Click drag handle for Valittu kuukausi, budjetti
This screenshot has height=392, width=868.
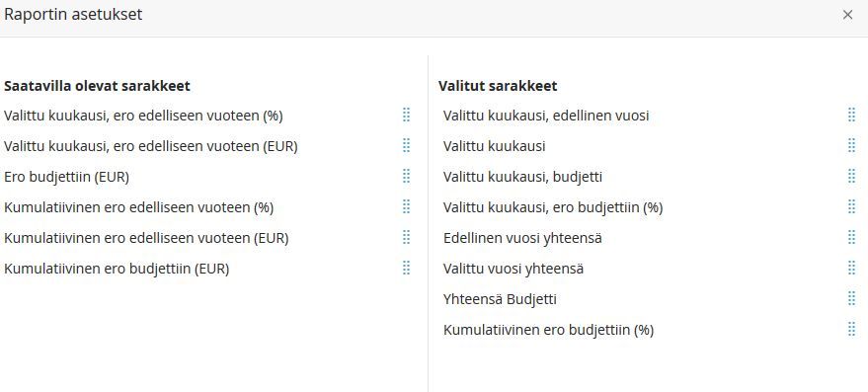click(852, 176)
